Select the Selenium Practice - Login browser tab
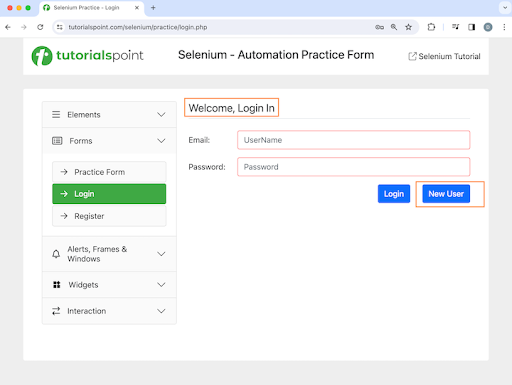Image resolution: width=512 pixels, height=385 pixels. pos(92,8)
